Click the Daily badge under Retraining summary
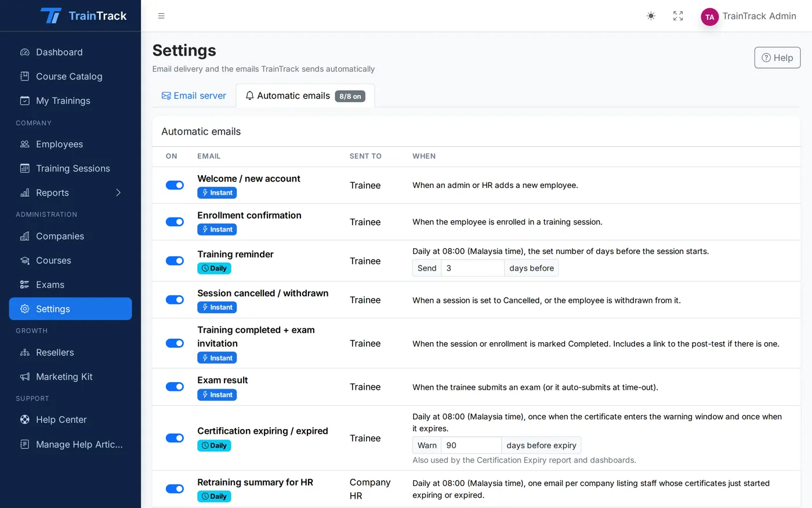Image resolution: width=812 pixels, height=508 pixels. (214, 496)
